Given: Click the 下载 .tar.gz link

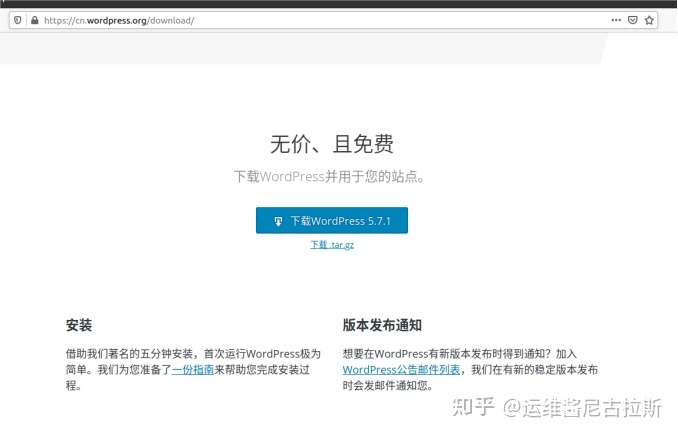Looking at the screenshot, I should click(332, 245).
